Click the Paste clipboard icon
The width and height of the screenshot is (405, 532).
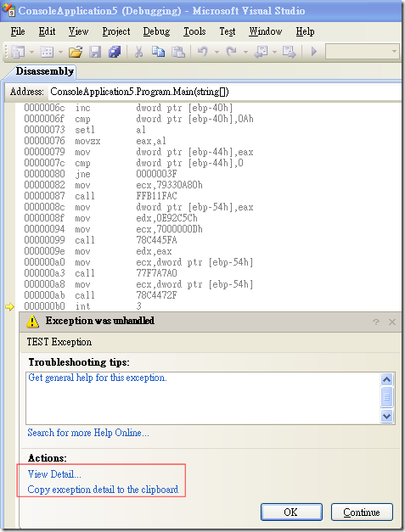[x=178, y=52]
